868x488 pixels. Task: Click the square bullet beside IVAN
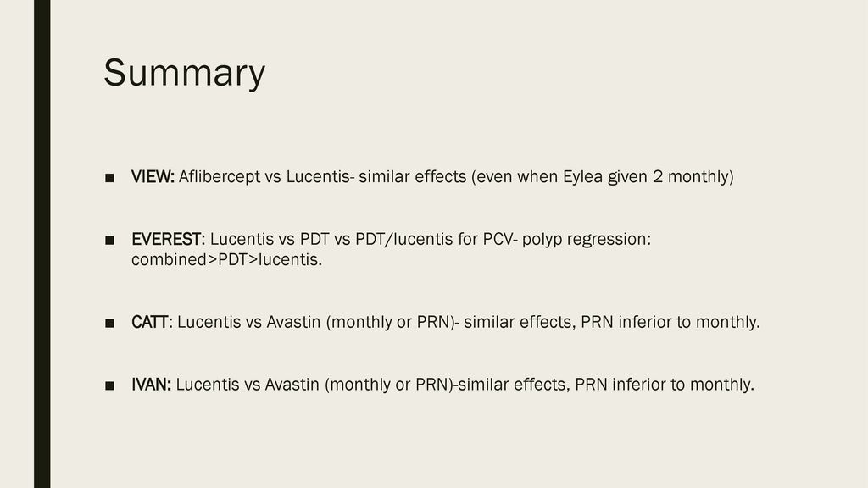(x=109, y=385)
